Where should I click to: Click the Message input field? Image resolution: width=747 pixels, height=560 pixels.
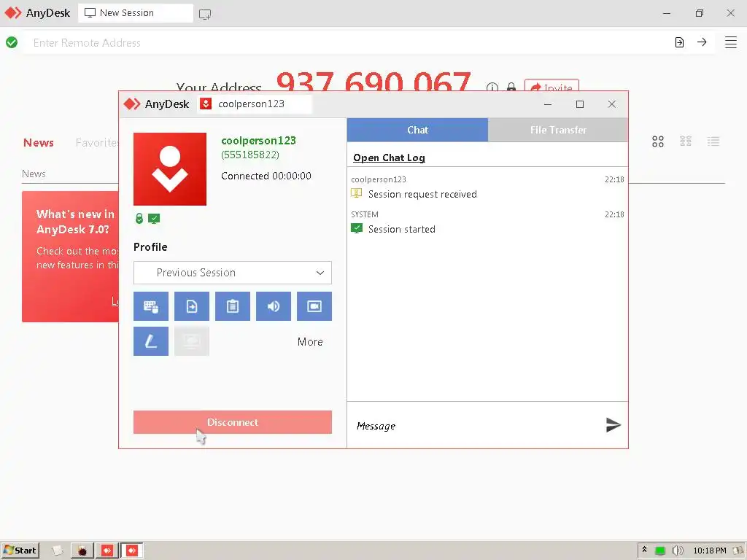[x=476, y=426]
